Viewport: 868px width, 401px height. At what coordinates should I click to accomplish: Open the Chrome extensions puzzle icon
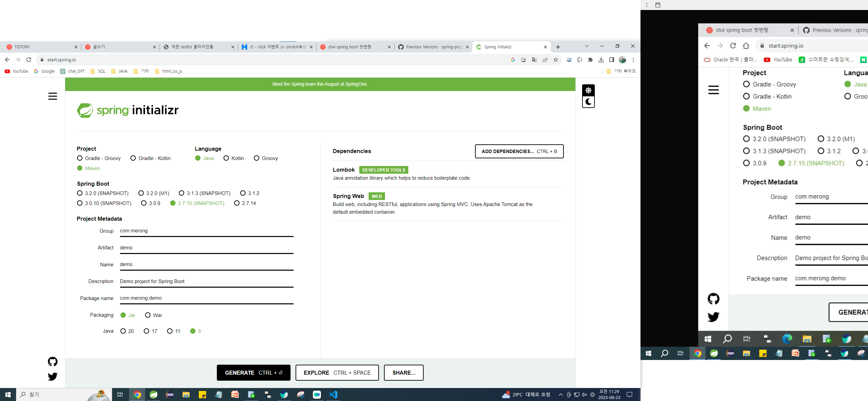(590, 60)
